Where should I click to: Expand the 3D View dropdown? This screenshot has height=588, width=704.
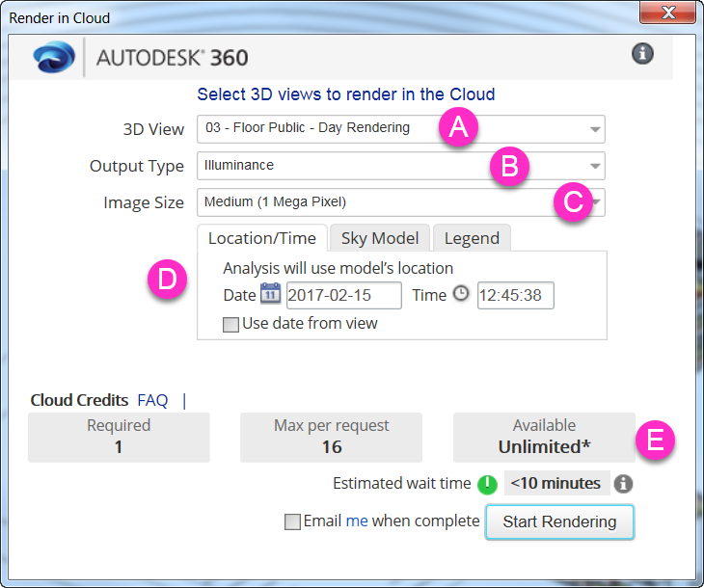tap(594, 129)
